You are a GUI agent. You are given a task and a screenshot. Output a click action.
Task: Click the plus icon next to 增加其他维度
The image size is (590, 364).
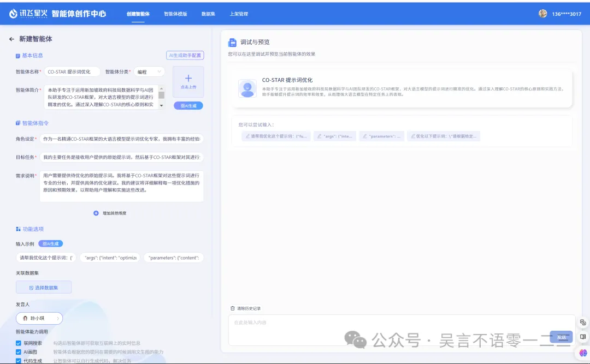[x=96, y=213]
